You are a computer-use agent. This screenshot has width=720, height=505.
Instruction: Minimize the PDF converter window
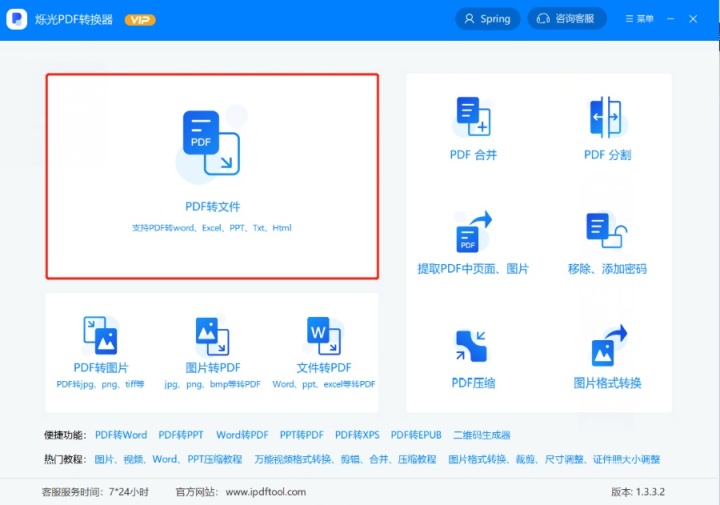click(671, 19)
